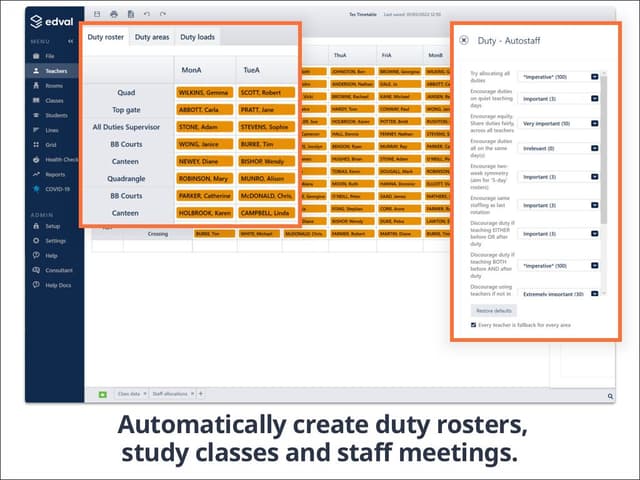Open 'Try allocating all duties' dropdown

point(595,75)
